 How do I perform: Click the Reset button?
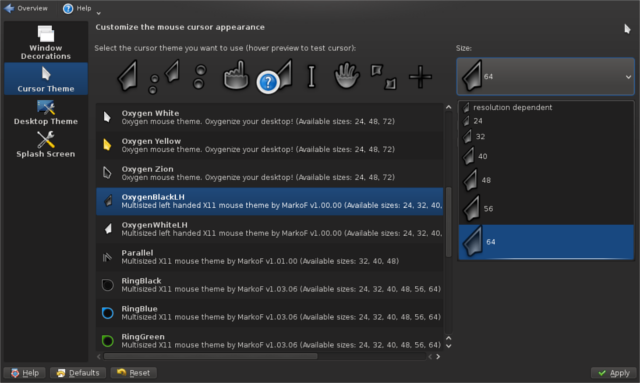133,373
